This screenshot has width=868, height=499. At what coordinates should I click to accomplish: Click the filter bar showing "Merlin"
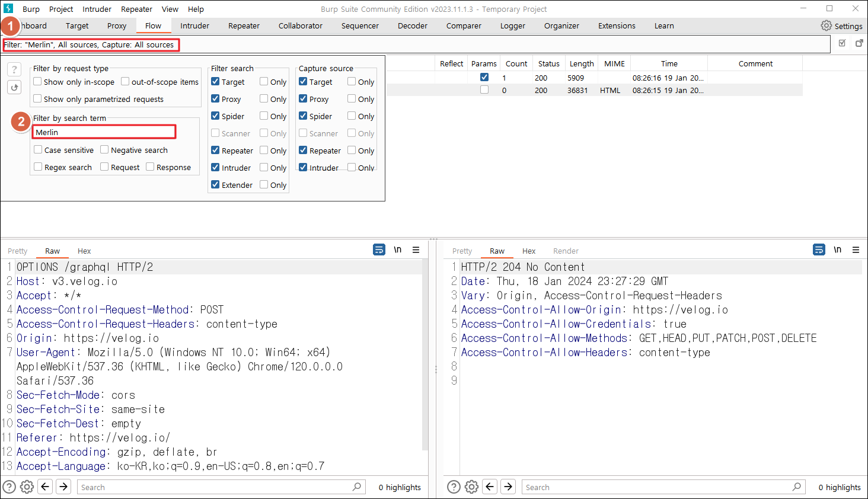pyautogui.click(x=416, y=44)
